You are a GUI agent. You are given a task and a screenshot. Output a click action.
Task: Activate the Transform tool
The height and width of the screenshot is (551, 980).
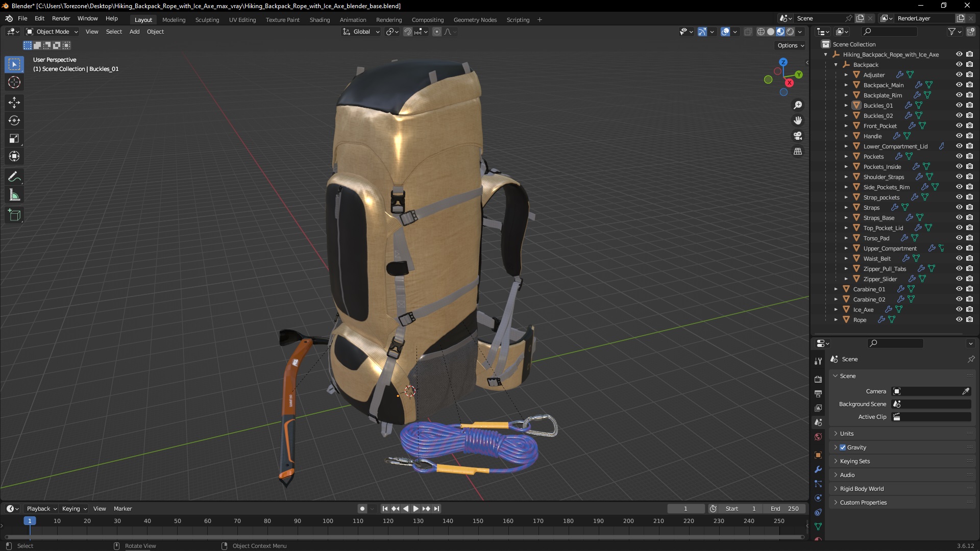[14, 156]
